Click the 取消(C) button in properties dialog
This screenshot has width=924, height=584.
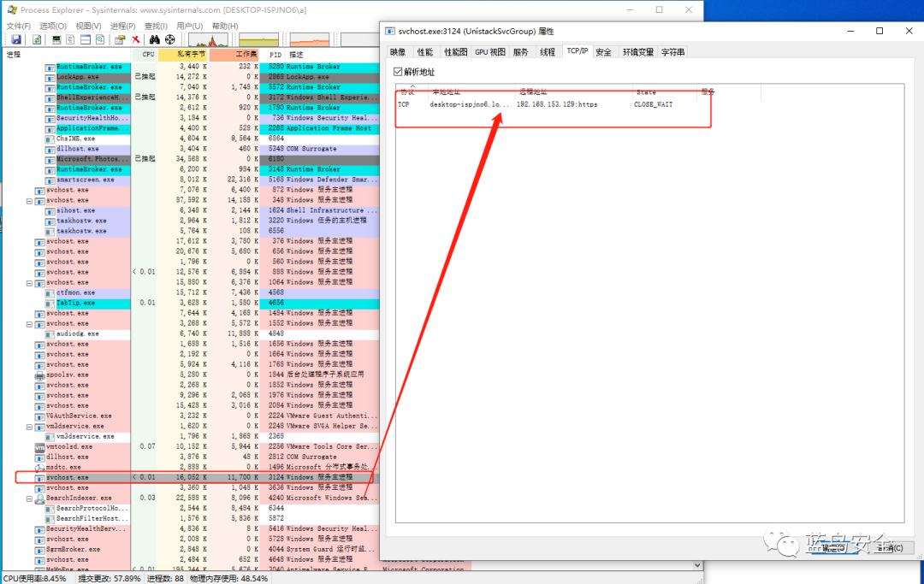tap(889, 548)
